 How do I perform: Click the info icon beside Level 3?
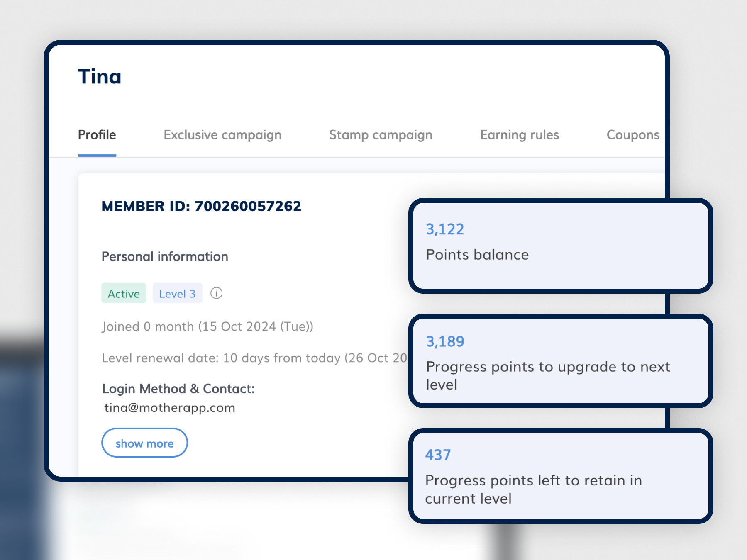coord(216,293)
